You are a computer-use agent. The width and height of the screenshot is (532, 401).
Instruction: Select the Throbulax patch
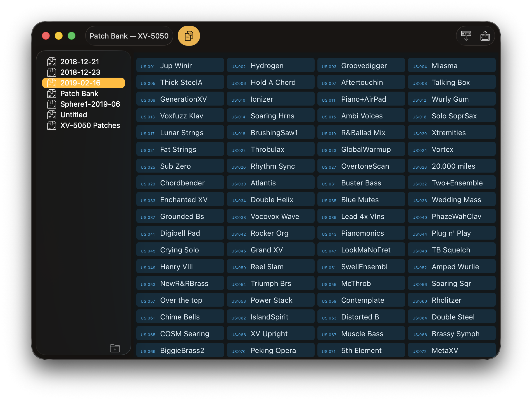271,149
